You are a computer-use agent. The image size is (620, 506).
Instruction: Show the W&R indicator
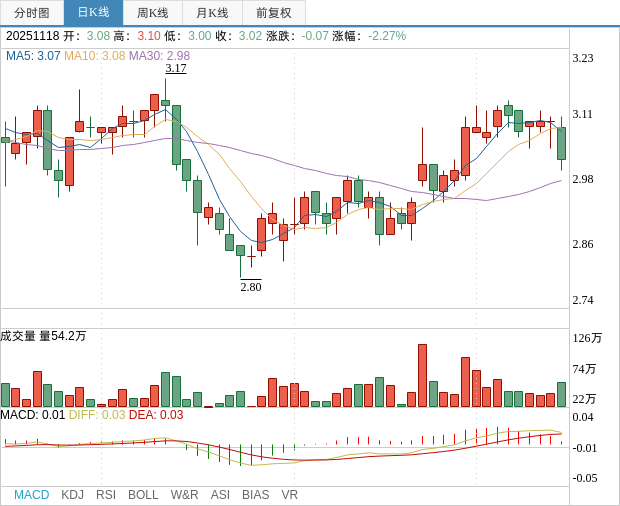184,495
